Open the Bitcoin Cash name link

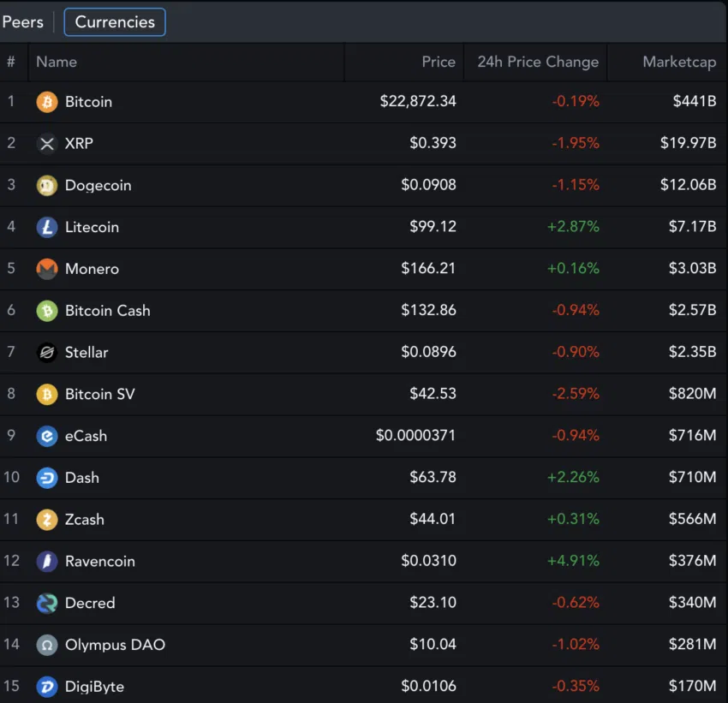107,311
